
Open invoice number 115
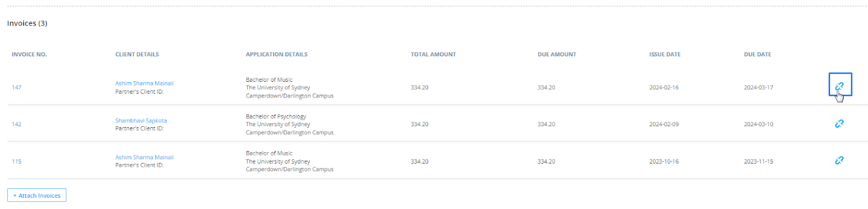17,161
